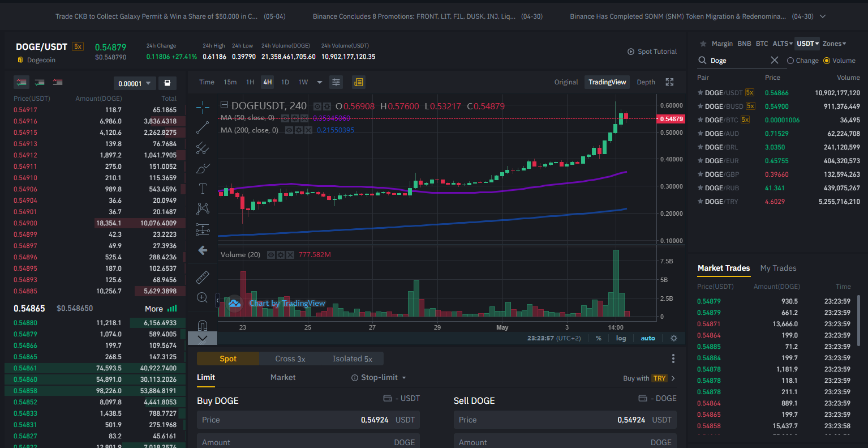Viewport: 868px width, 448px height.
Task: Toggle log scale on chart
Action: coord(621,338)
